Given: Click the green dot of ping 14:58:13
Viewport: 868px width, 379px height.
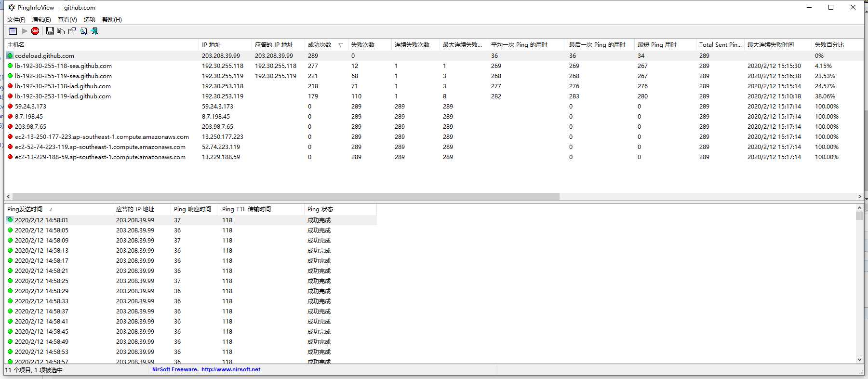Looking at the screenshot, I should [10, 250].
